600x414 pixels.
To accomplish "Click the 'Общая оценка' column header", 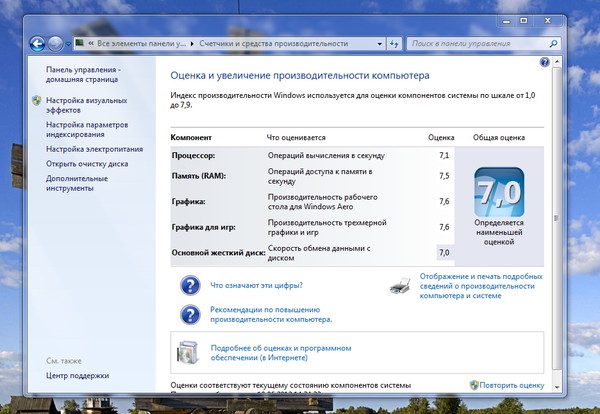I will (x=499, y=137).
